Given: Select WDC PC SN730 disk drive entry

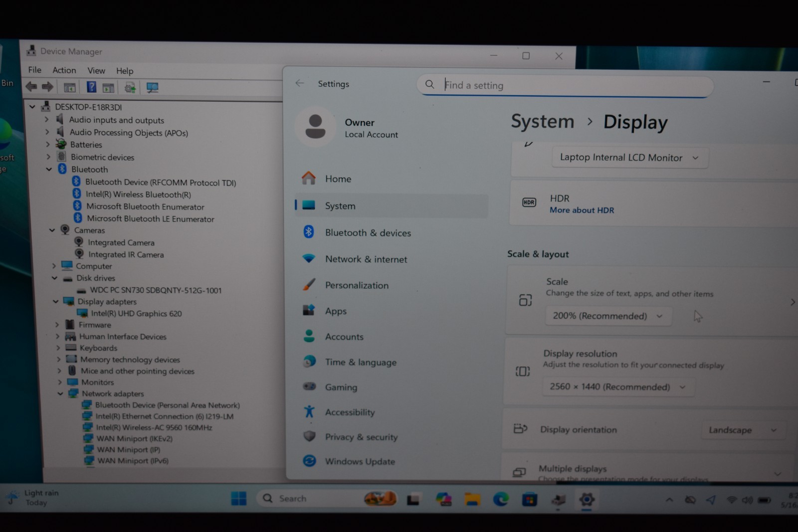Looking at the screenshot, I should [x=156, y=290].
